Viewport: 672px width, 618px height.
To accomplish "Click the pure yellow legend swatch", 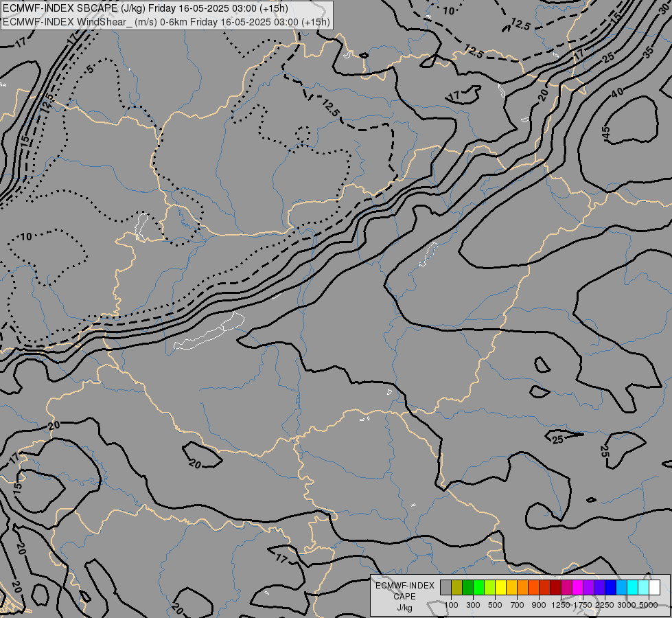I will (500, 587).
